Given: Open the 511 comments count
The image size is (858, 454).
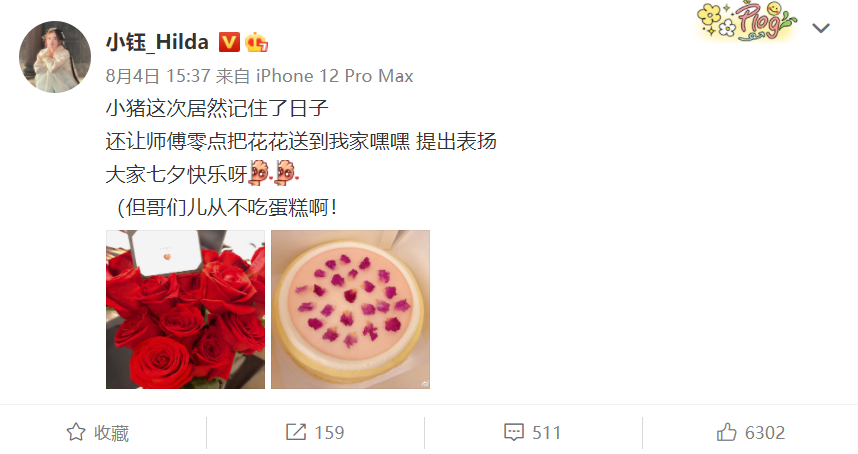Looking at the screenshot, I should pos(546,433).
